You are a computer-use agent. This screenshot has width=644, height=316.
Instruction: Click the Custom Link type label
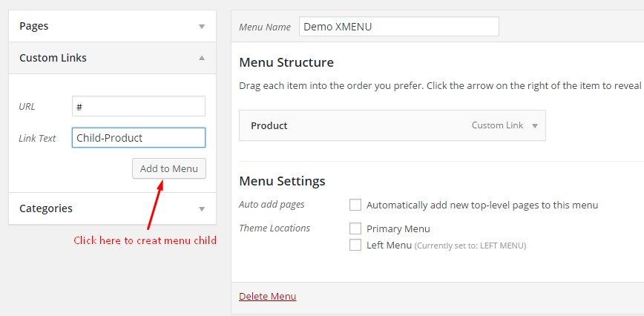tap(497, 125)
